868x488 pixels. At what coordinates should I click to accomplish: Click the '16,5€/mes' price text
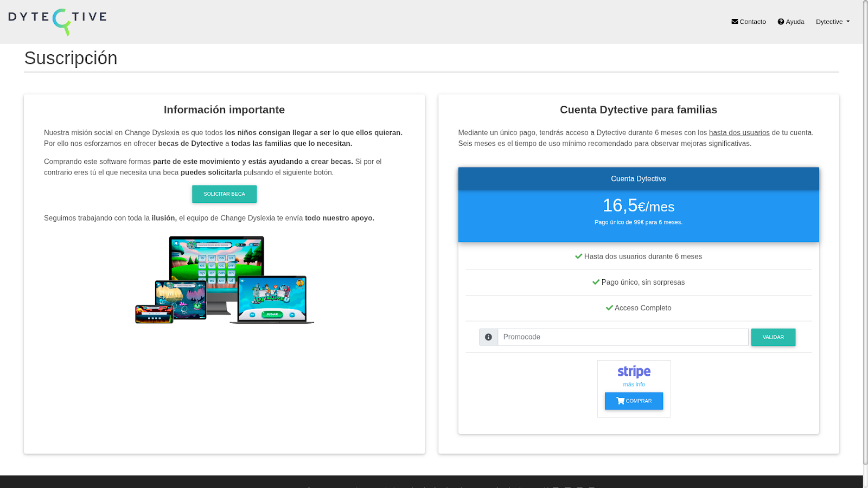pos(639,206)
